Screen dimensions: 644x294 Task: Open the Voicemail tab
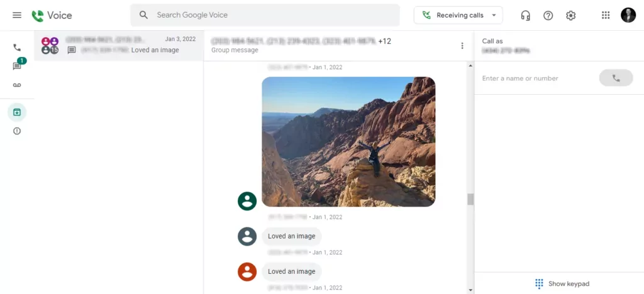(17, 85)
